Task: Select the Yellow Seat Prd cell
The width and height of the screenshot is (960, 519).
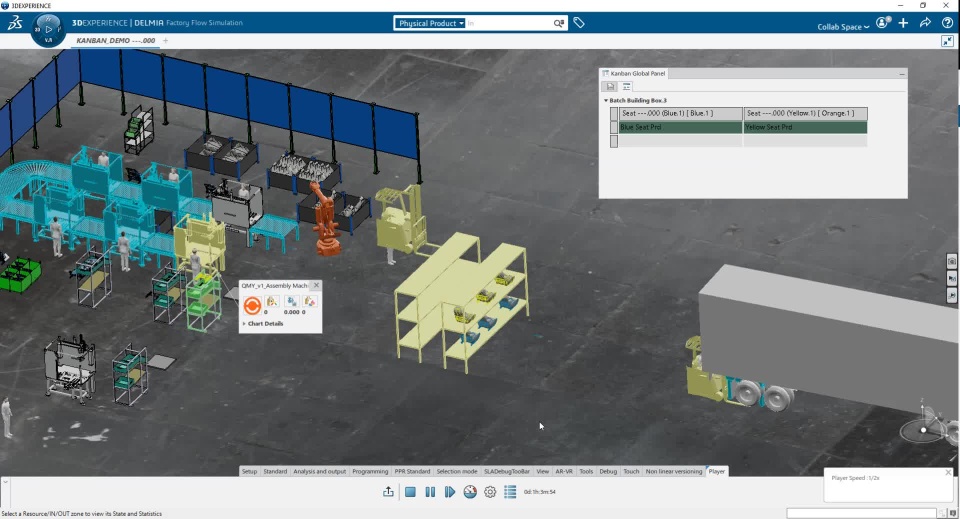Action: pyautogui.click(x=805, y=127)
